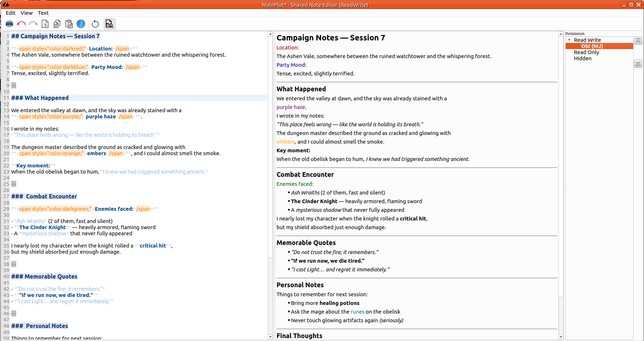Click the Print icon in the toolbar
Screen dimensions: 644x341
click(x=9, y=24)
